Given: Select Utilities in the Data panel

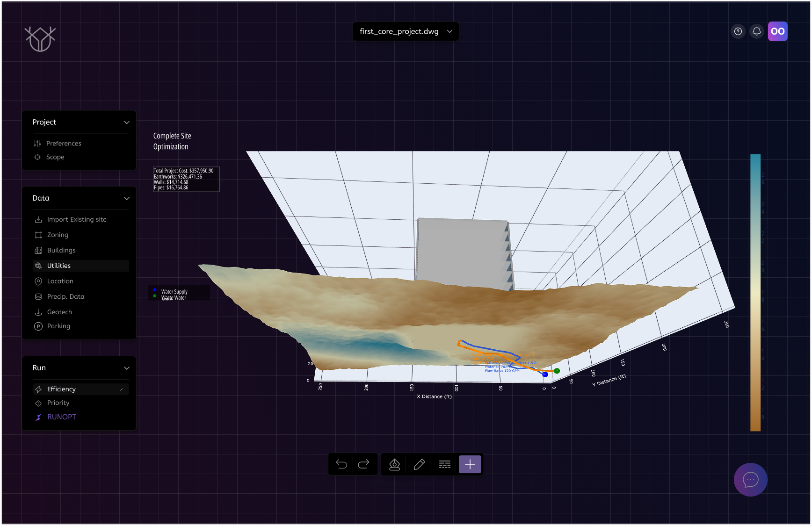Looking at the screenshot, I should 59,266.
